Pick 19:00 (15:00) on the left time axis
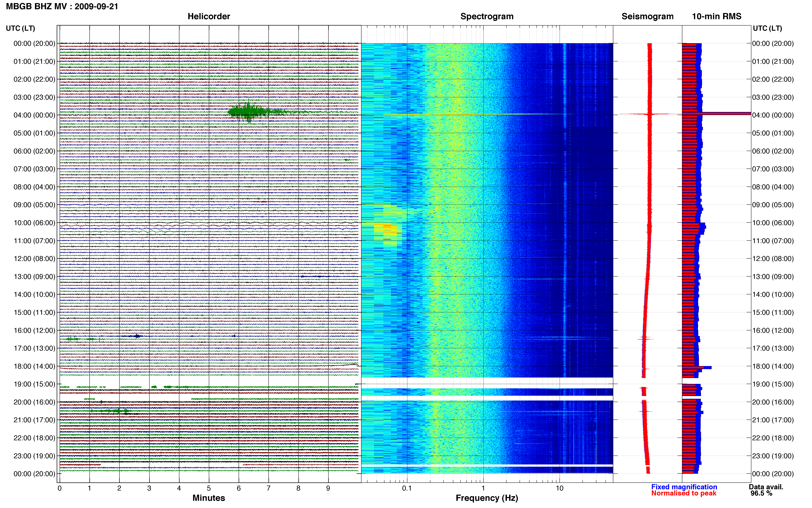Screen dimensions: 812x508 pyautogui.click(x=34, y=384)
